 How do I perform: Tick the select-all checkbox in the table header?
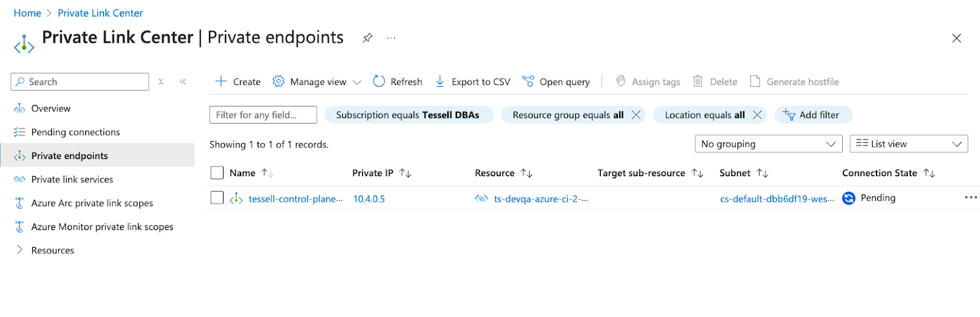[x=217, y=173]
